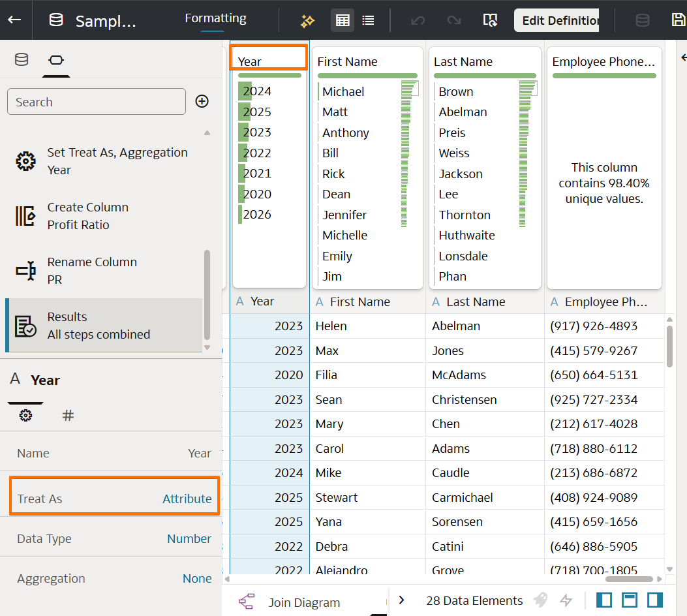Click the Year column frequency bar
Viewport: 687px width, 616px height.
tap(268, 74)
